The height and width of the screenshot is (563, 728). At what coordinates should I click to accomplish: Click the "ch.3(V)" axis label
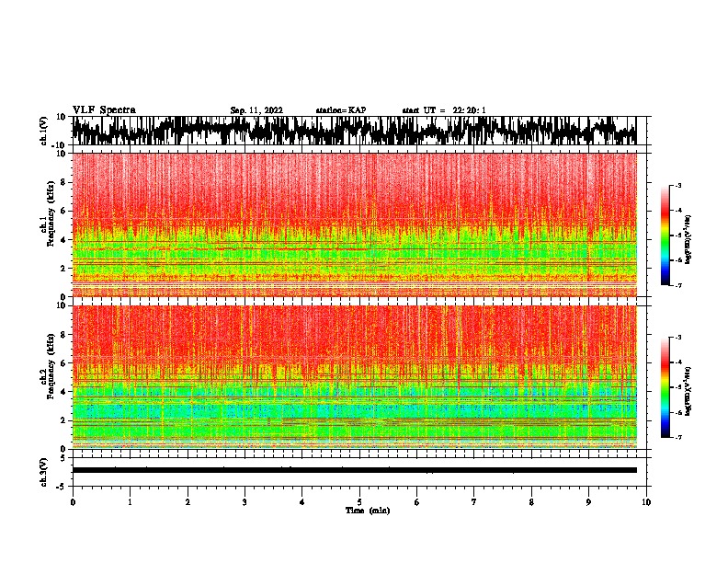click(44, 472)
